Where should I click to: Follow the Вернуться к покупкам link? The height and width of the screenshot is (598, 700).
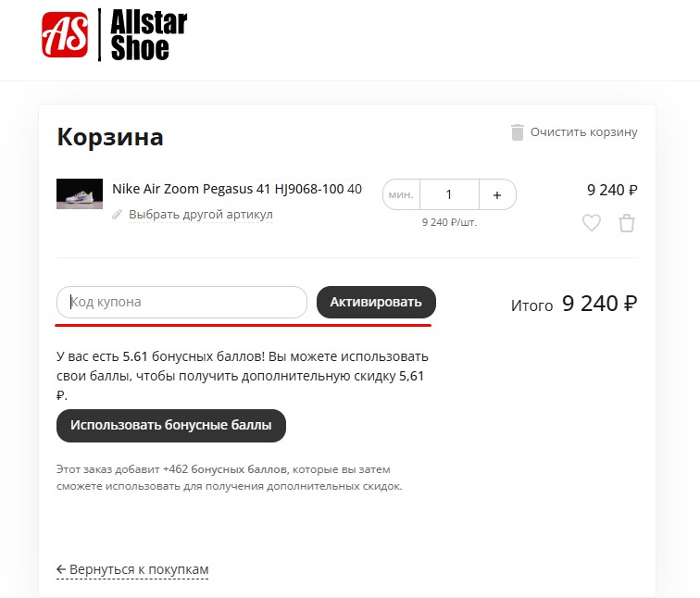(x=139, y=569)
